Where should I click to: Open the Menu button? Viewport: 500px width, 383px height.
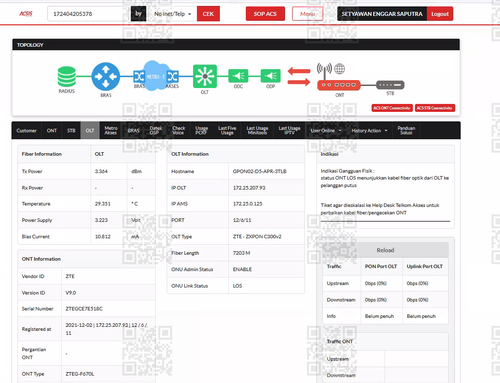pos(307,14)
